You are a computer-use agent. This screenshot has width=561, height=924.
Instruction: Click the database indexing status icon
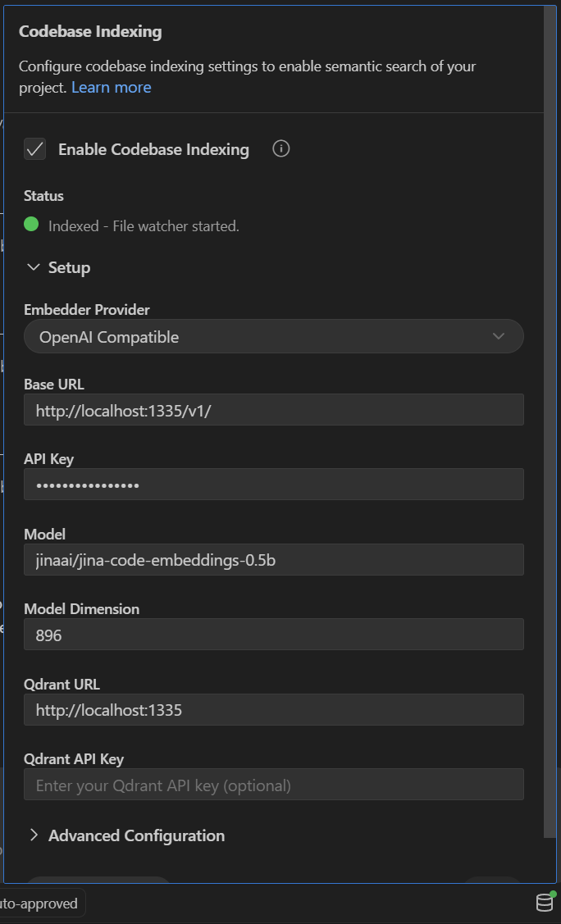[544, 903]
